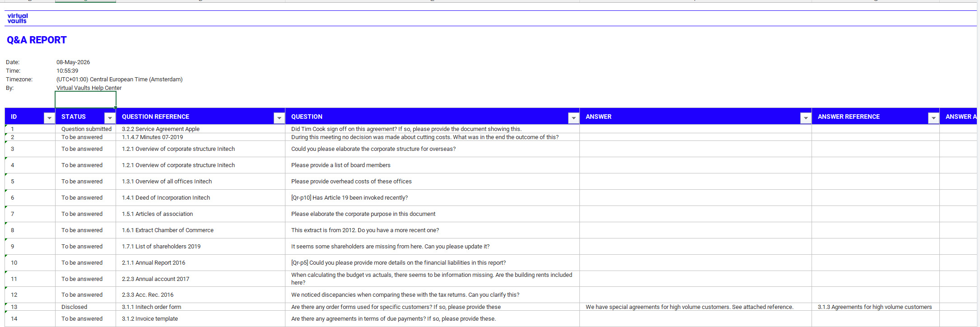Open the ID column filter dropdown
Image resolution: width=980 pixels, height=327 pixels.
(49, 118)
